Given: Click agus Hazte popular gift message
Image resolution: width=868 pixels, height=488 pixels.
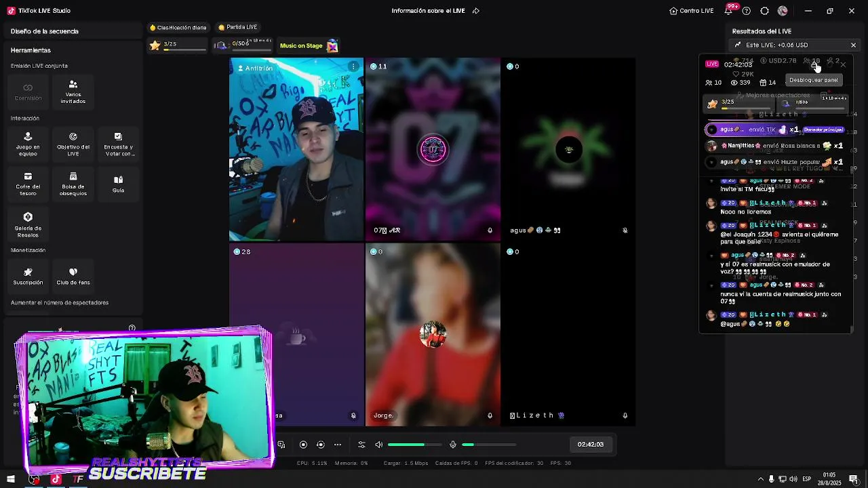Looking at the screenshot, I should 776,162.
